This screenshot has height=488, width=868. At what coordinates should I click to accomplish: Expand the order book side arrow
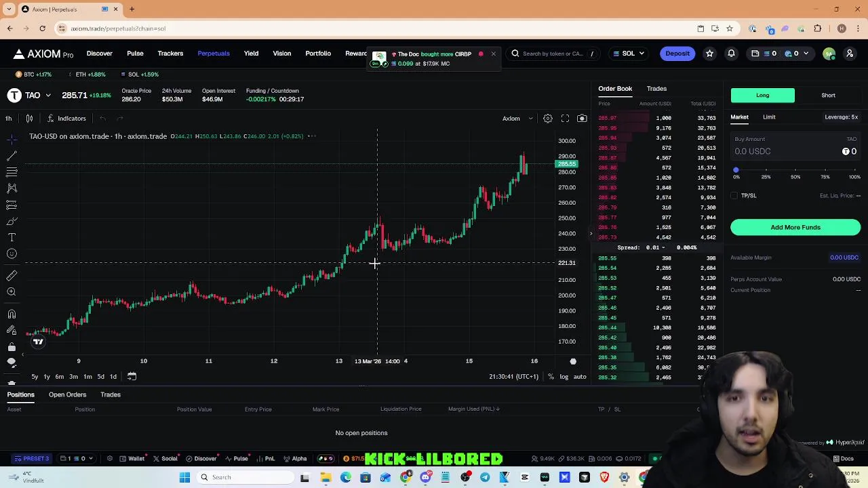click(591, 234)
